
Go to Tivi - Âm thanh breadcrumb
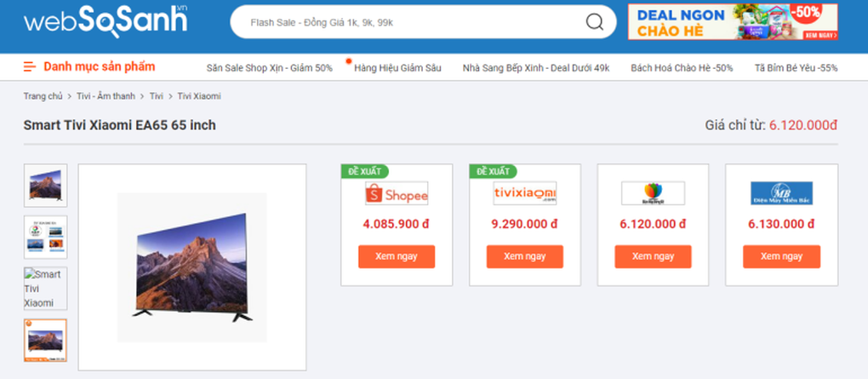pos(106,96)
